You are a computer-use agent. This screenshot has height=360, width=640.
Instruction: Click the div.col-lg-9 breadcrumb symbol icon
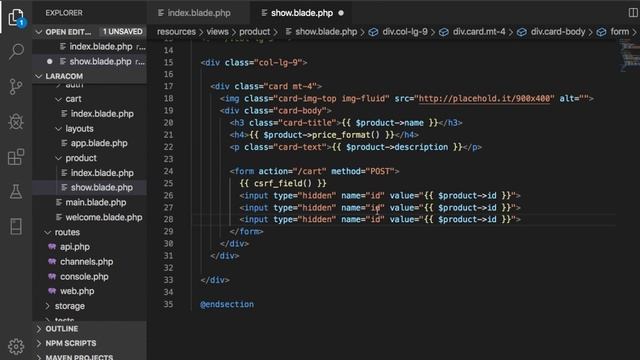tap(373, 32)
